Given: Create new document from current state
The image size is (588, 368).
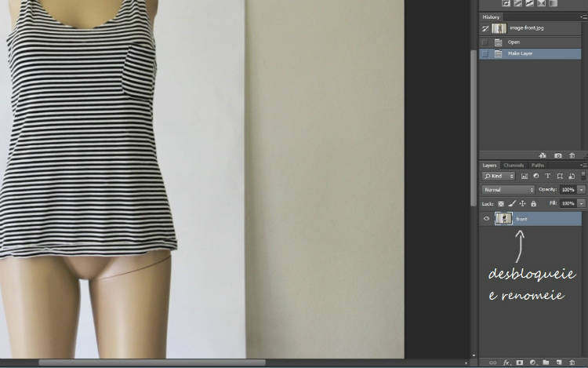Looking at the screenshot, I should (x=543, y=155).
